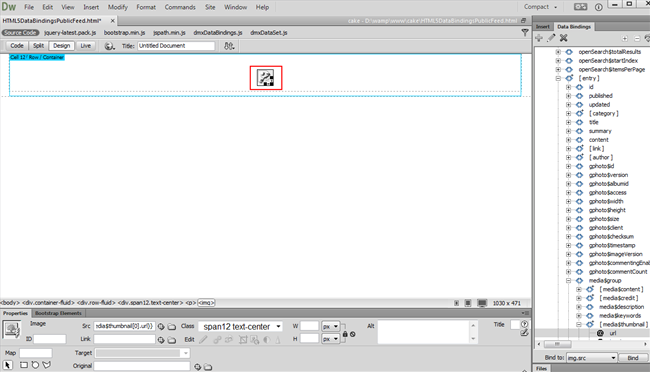650x372 pixels.
Task: Select the pointer hotspot tool
Action: 7,365
